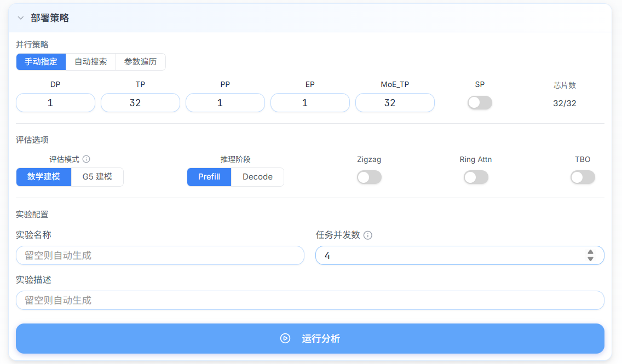Click the 运行分析 button
Viewport: 622px width, 364px height.
[x=310, y=338]
